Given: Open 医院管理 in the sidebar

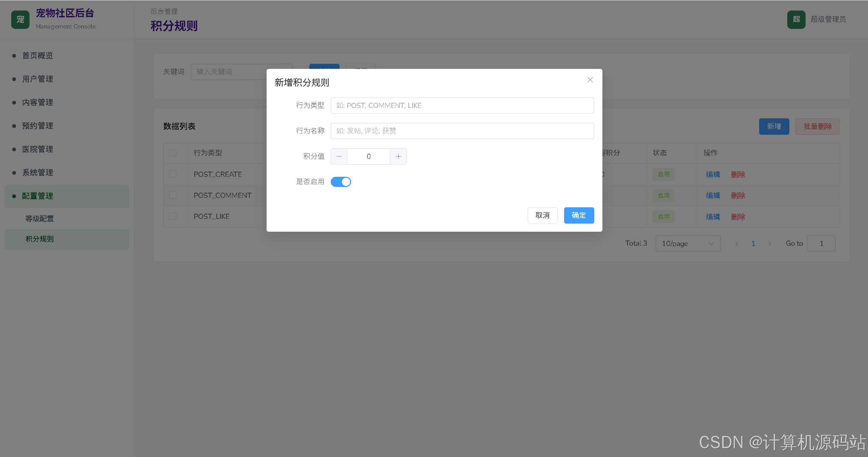Looking at the screenshot, I should [67, 149].
